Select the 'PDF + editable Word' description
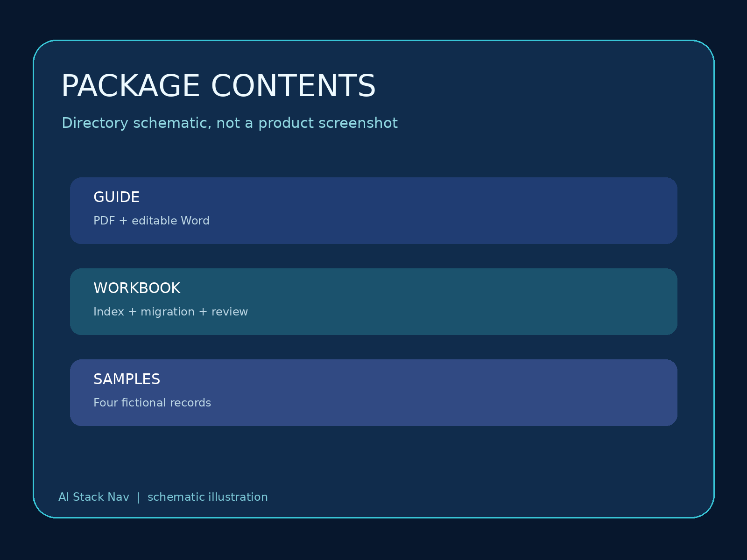This screenshot has height=560, width=747. [151, 221]
